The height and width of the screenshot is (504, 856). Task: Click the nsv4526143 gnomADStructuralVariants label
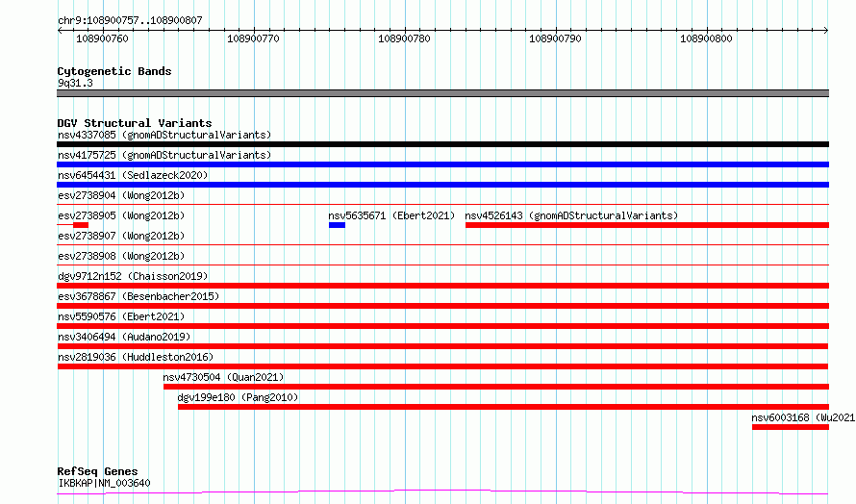[571, 215]
